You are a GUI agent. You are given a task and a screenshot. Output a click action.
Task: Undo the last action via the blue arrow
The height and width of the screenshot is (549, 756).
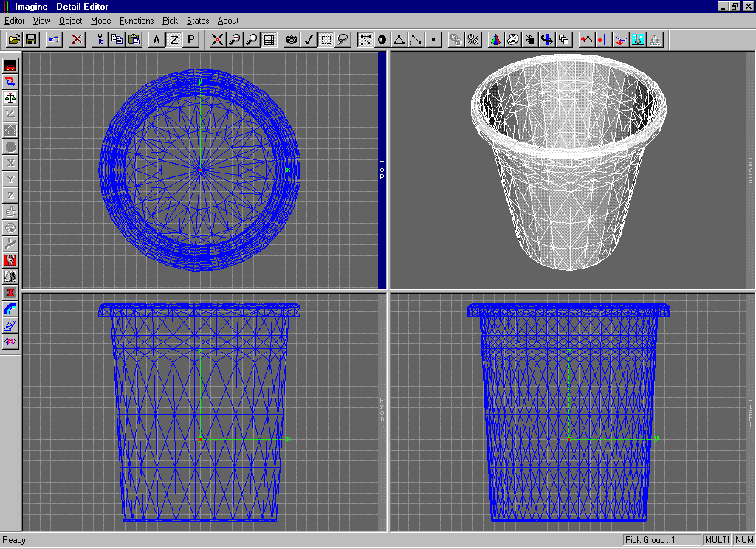[x=54, y=40]
